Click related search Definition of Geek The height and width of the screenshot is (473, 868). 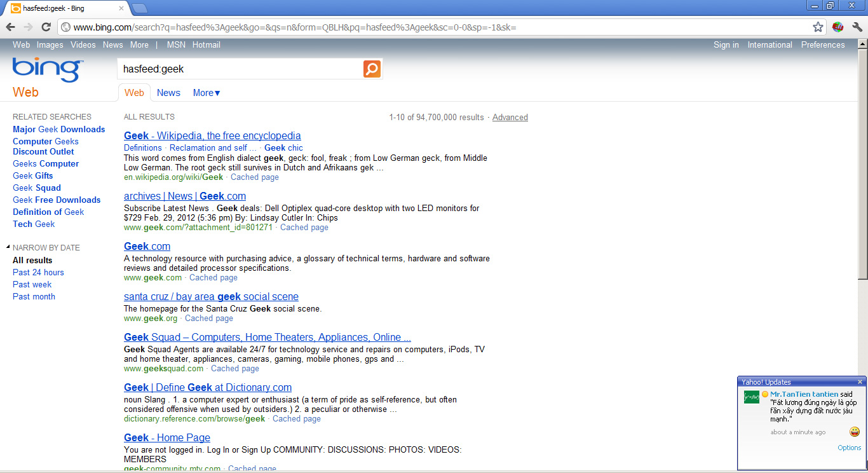[x=48, y=212]
